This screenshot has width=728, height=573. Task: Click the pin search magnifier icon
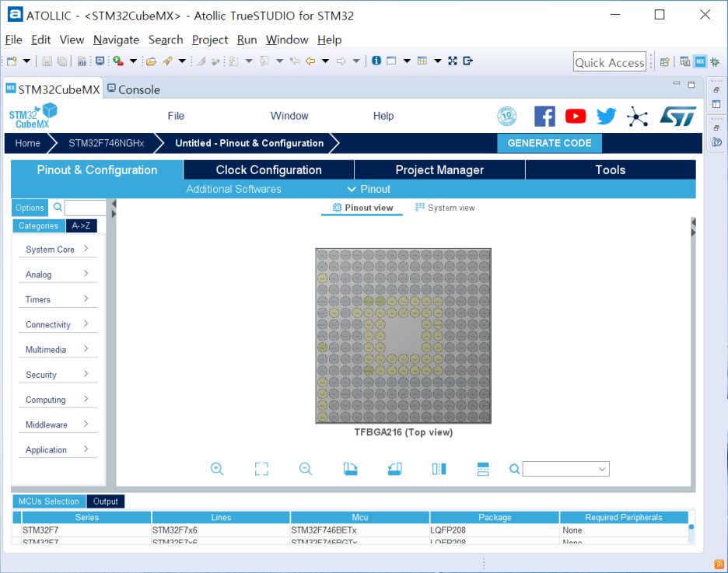pyautogui.click(x=514, y=469)
